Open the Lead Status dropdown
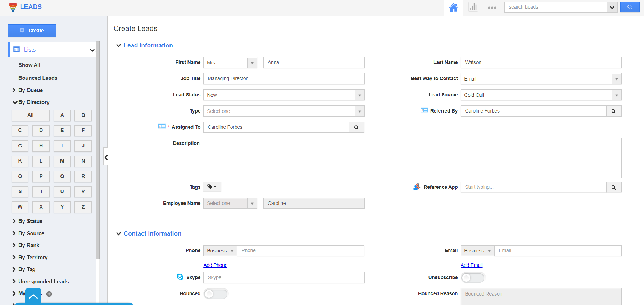This screenshot has height=305, width=644. click(x=284, y=95)
